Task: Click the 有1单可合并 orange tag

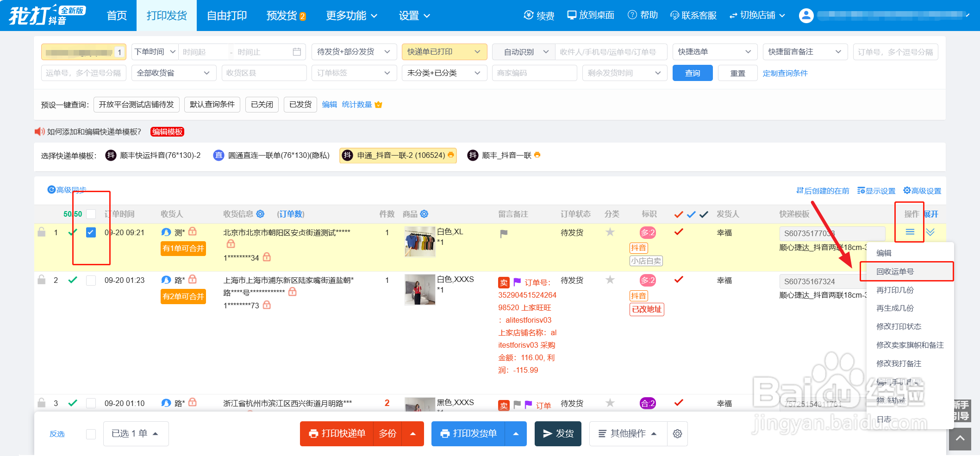Action: [183, 249]
